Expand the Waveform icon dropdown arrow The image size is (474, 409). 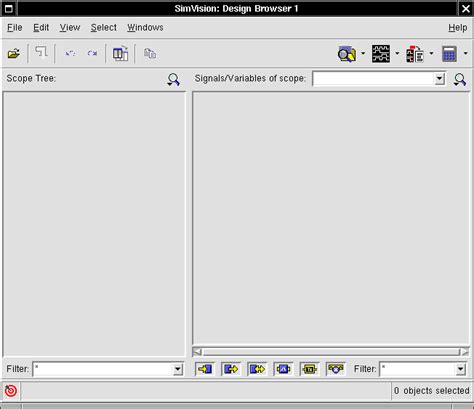[397, 53]
